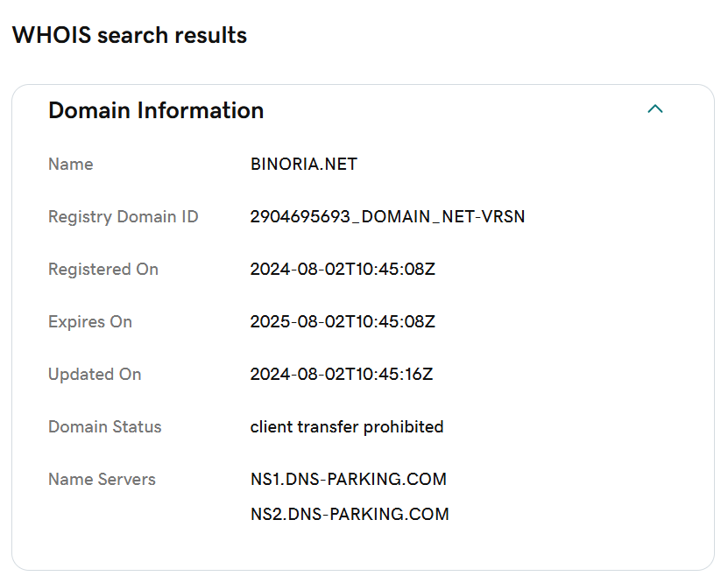The height and width of the screenshot is (576, 728).
Task: Select the BINORIA.NET domain name value
Action: point(304,165)
